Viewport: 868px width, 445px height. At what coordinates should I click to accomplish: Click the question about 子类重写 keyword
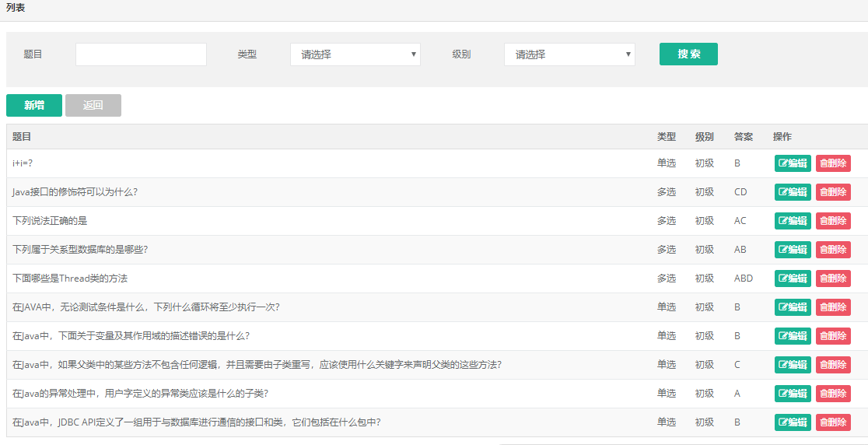[x=257, y=365]
